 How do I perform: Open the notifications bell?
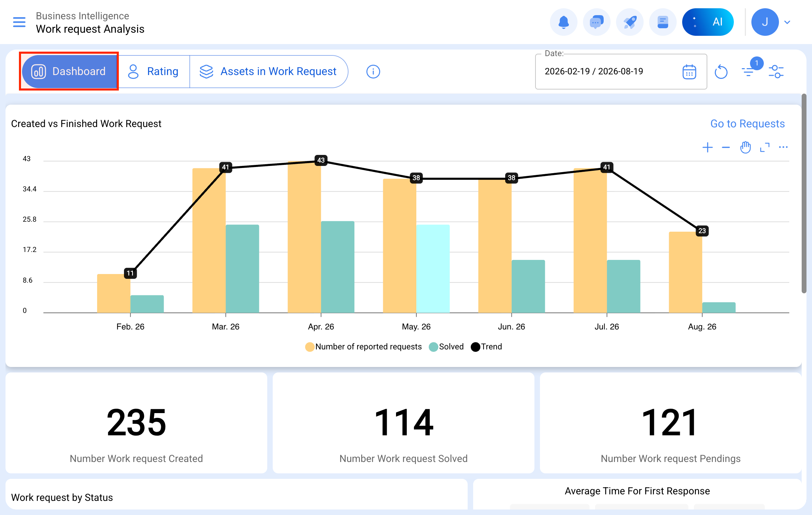(563, 22)
